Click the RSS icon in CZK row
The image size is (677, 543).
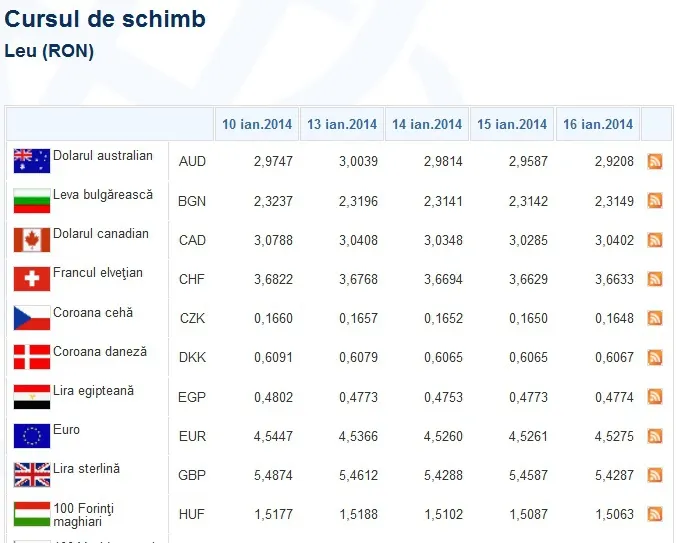[x=655, y=318]
